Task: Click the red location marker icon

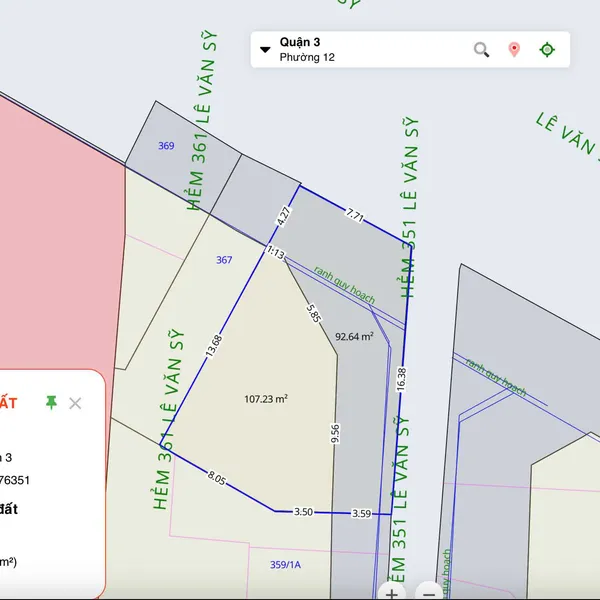Action: [x=514, y=49]
